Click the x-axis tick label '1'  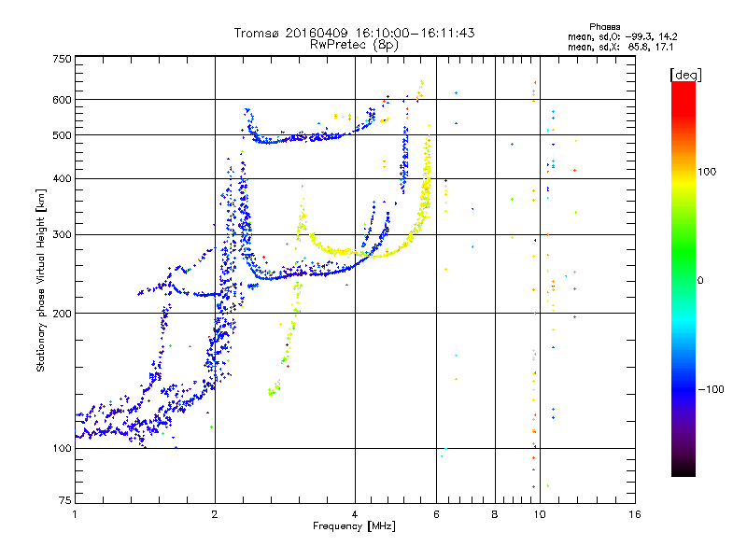click(x=75, y=514)
